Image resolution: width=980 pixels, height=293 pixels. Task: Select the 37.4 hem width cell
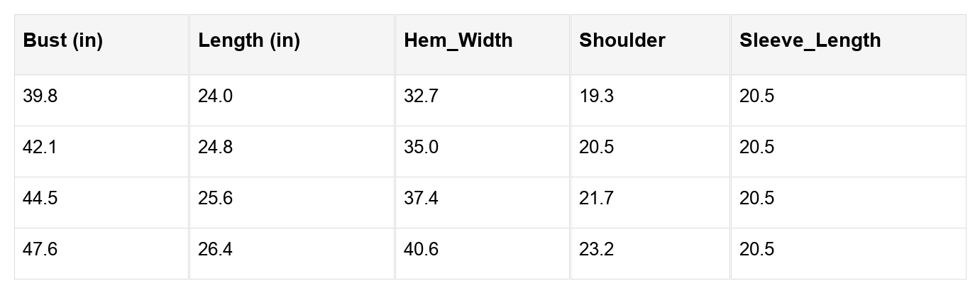click(421, 199)
